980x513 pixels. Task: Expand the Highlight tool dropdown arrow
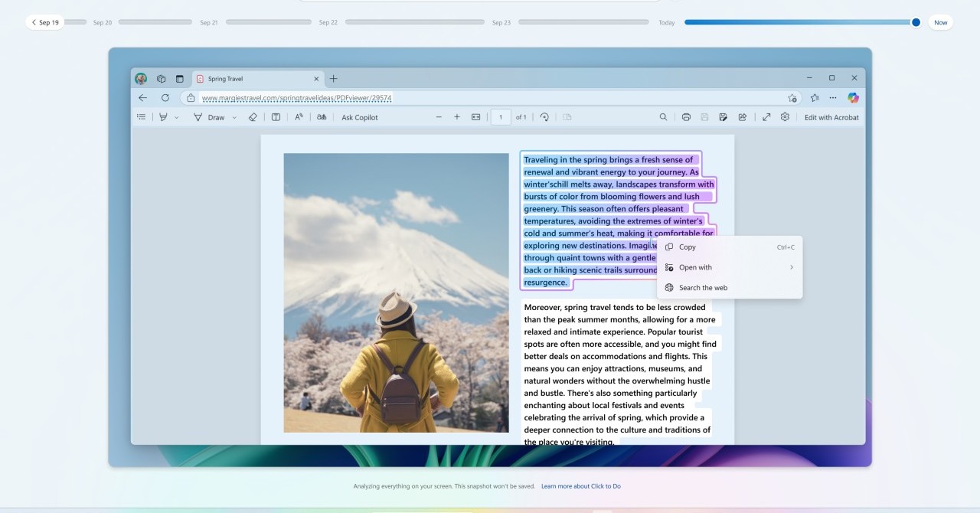tap(177, 118)
